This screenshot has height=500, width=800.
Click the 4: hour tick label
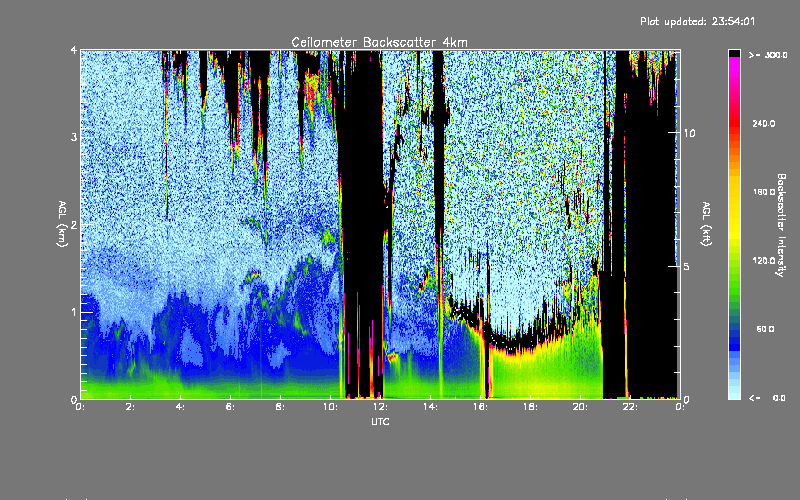(180, 407)
